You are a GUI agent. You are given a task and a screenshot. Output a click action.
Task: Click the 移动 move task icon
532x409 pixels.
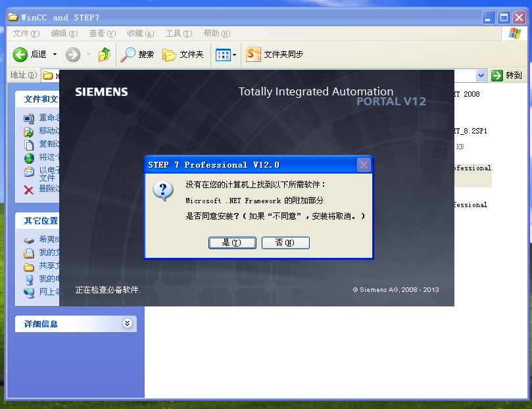pyautogui.click(x=29, y=132)
